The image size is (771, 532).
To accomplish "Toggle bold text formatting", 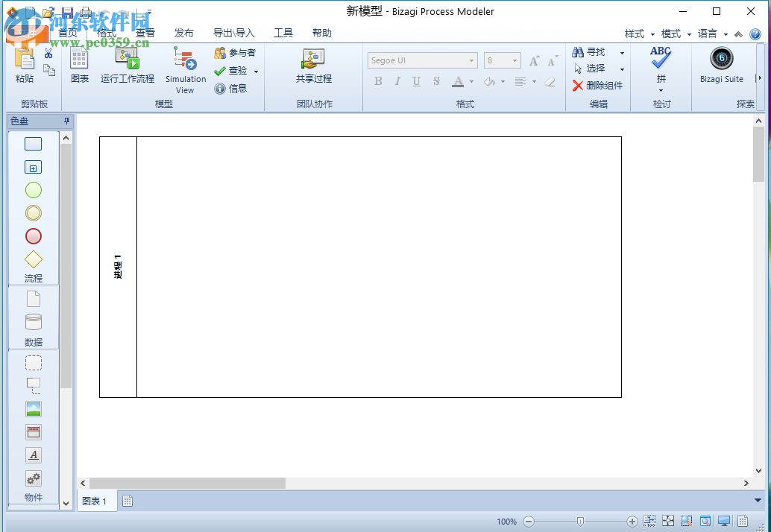I will click(x=378, y=81).
